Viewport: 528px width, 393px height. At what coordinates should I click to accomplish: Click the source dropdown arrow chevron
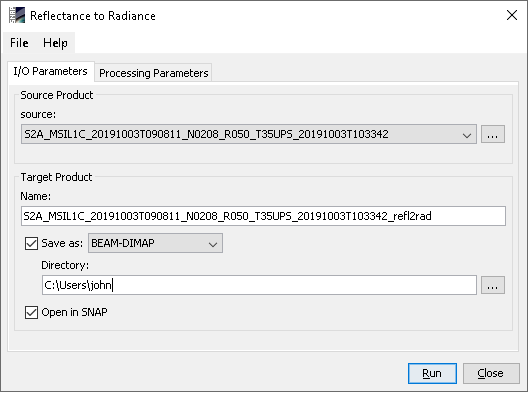tap(467, 135)
